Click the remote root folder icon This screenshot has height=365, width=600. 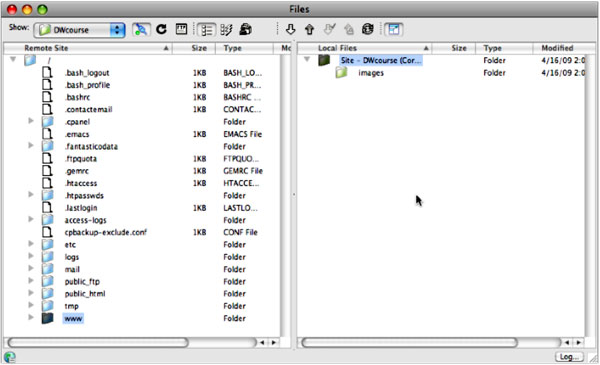pos(30,60)
